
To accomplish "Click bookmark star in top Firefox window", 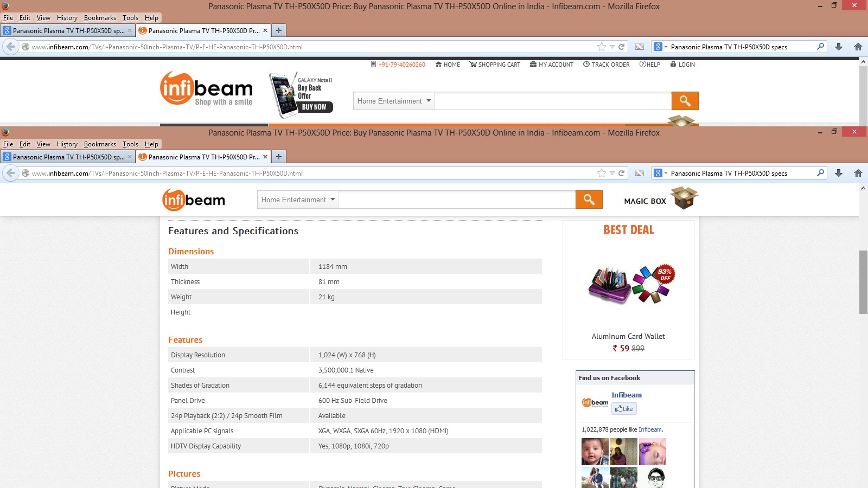I will pos(601,47).
